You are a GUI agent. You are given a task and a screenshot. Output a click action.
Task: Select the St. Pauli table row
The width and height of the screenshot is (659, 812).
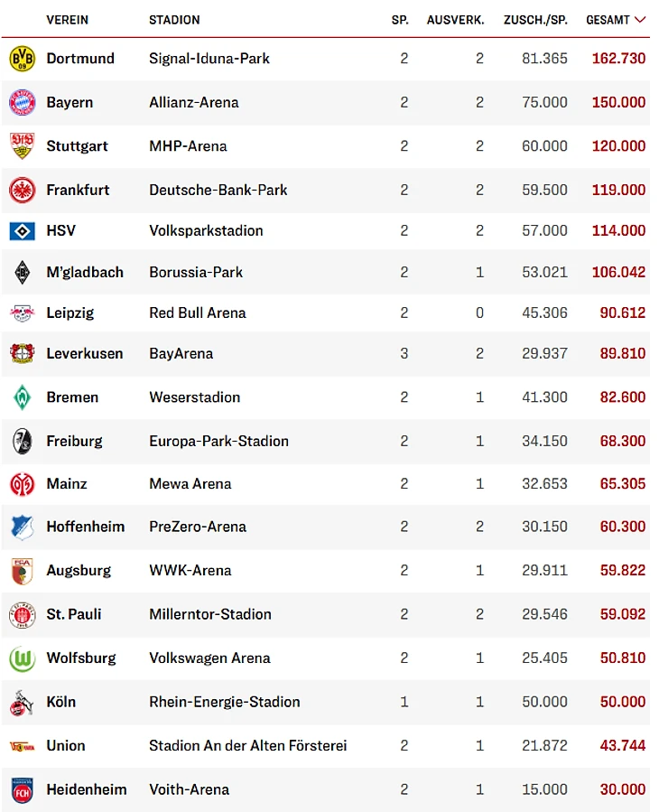326,614
